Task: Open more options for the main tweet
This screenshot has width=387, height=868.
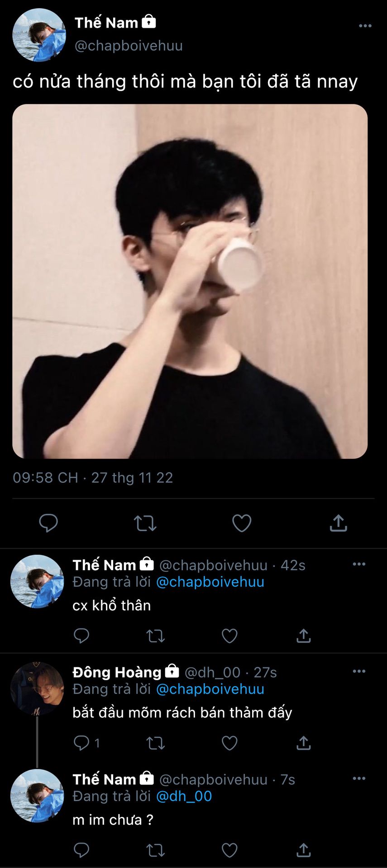Action: (x=365, y=26)
